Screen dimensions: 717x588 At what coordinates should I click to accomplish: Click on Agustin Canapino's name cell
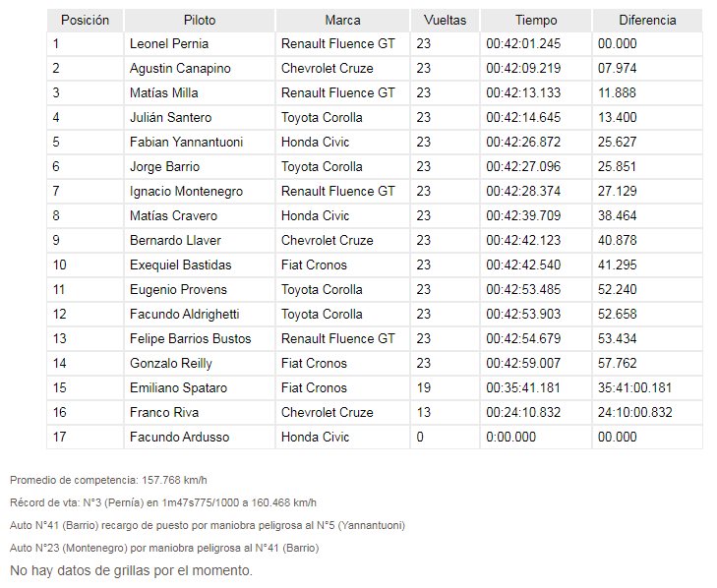(200, 69)
